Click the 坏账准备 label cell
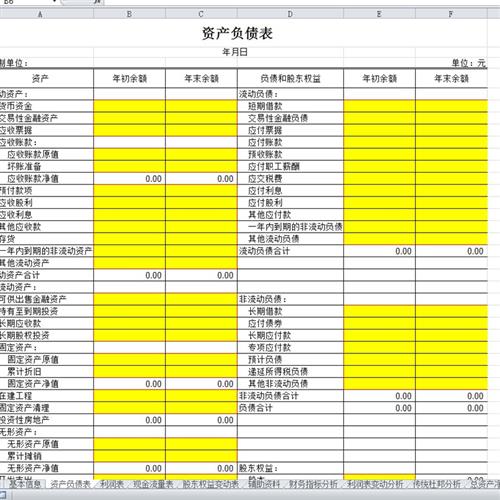This screenshot has width=500, height=500. (47, 166)
